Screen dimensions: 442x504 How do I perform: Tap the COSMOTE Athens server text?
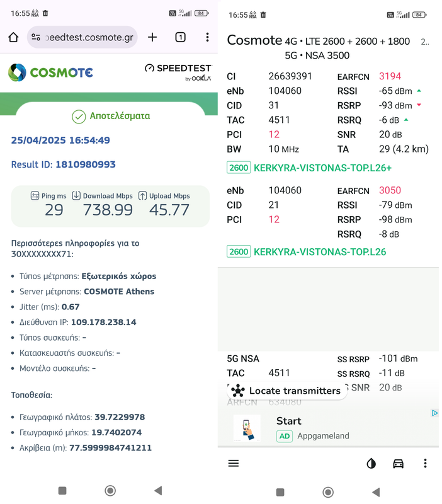tap(119, 292)
